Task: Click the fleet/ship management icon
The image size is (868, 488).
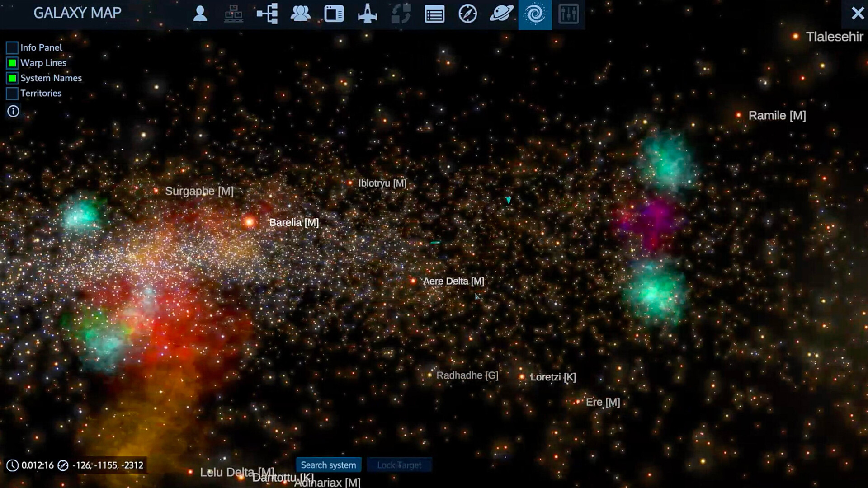Action: pyautogui.click(x=367, y=13)
